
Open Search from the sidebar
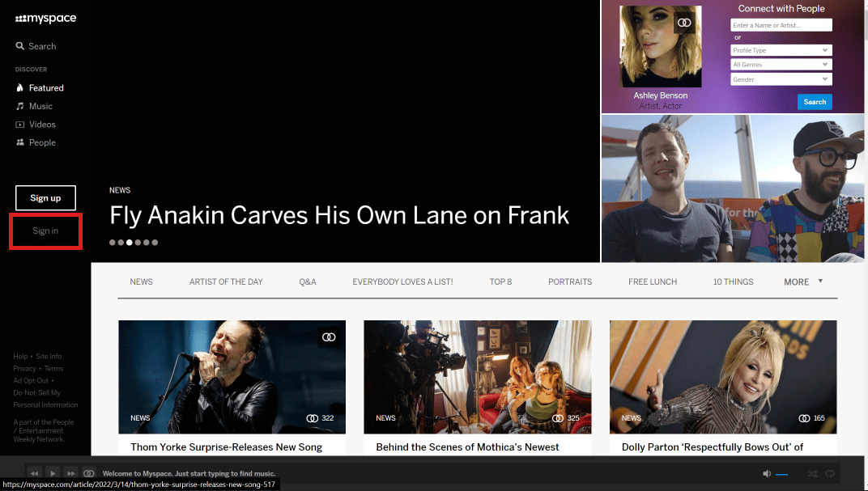36,46
